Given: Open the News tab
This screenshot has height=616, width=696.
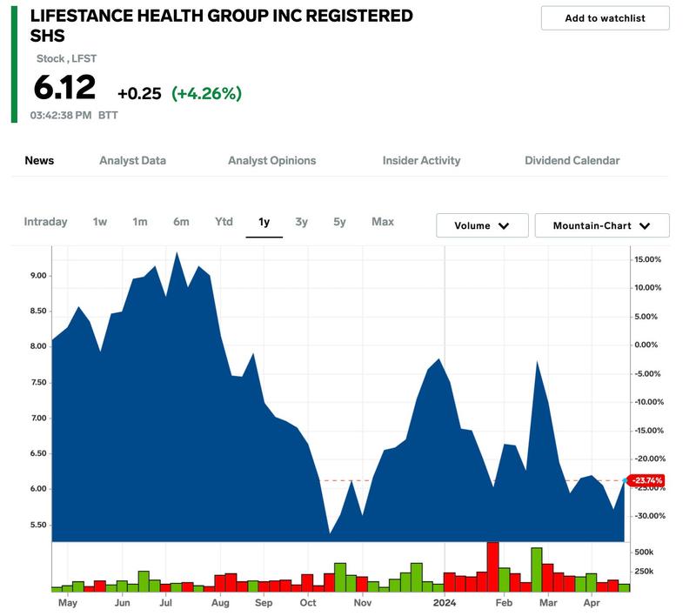Looking at the screenshot, I should point(39,161).
